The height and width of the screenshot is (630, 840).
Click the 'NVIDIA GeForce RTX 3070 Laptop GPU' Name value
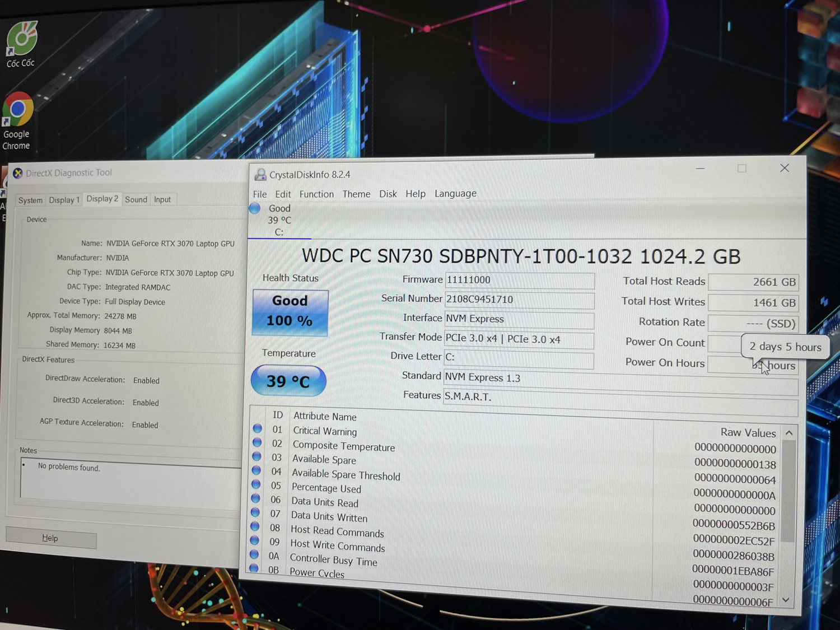click(x=170, y=244)
